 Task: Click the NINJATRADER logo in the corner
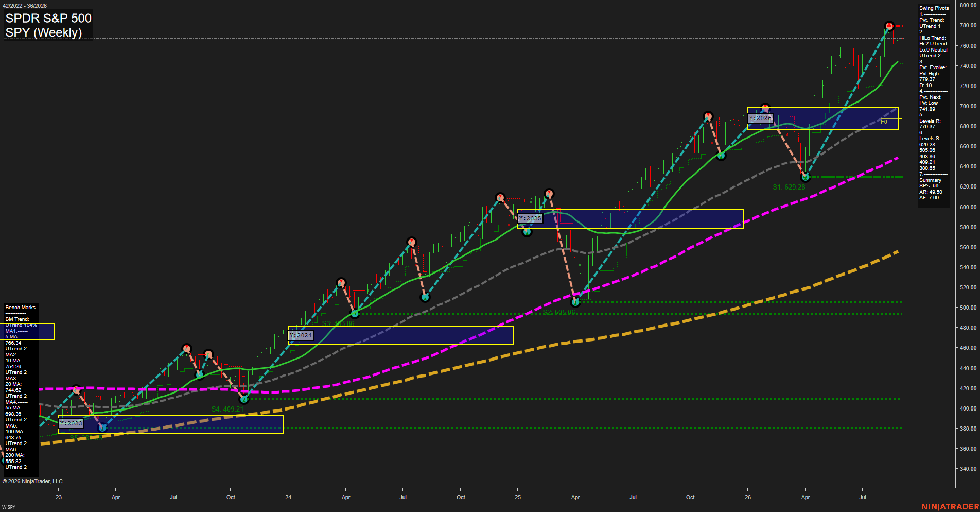[x=950, y=507]
